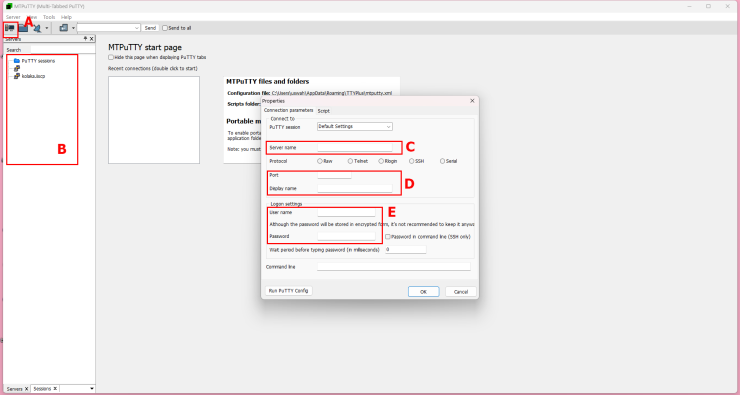Open the Server menu

13,17
